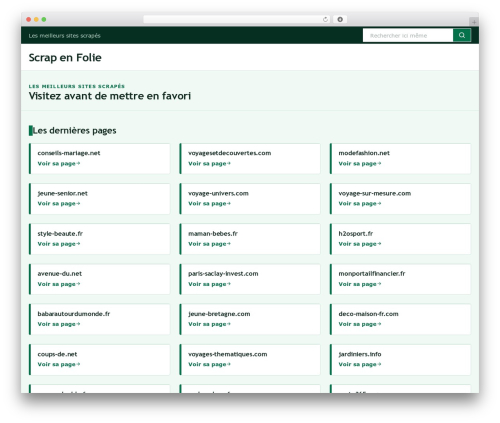500x423 pixels.
Task: Click the "voyage-sur-mesure.com" title text
Action: (374, 193)
